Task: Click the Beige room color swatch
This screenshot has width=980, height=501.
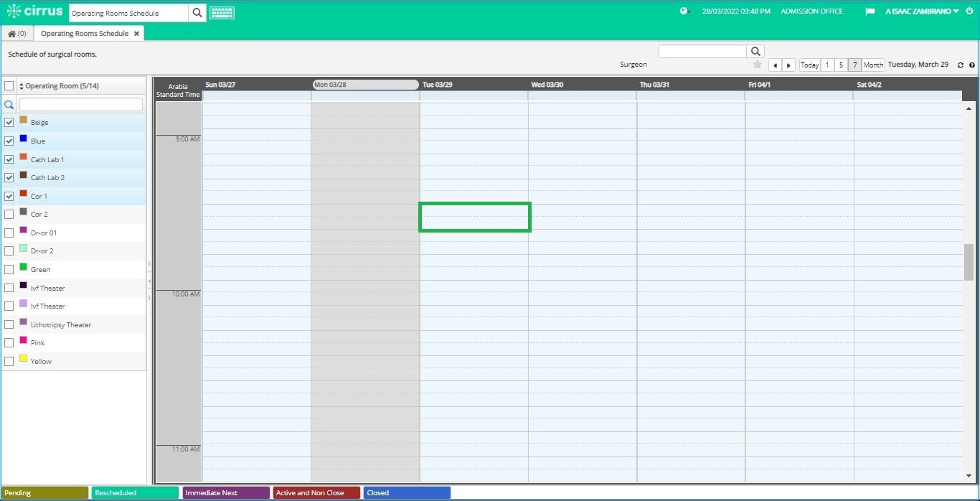Action: click(23, 120)
